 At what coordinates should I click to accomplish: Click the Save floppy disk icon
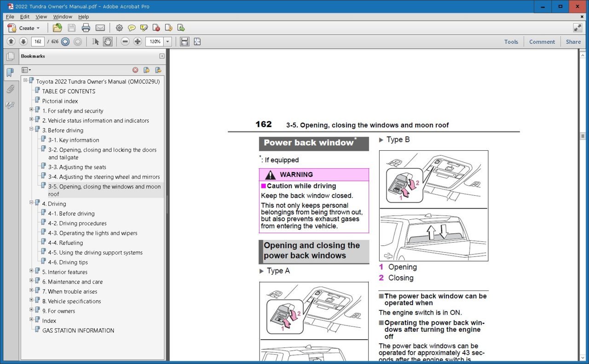71,28
